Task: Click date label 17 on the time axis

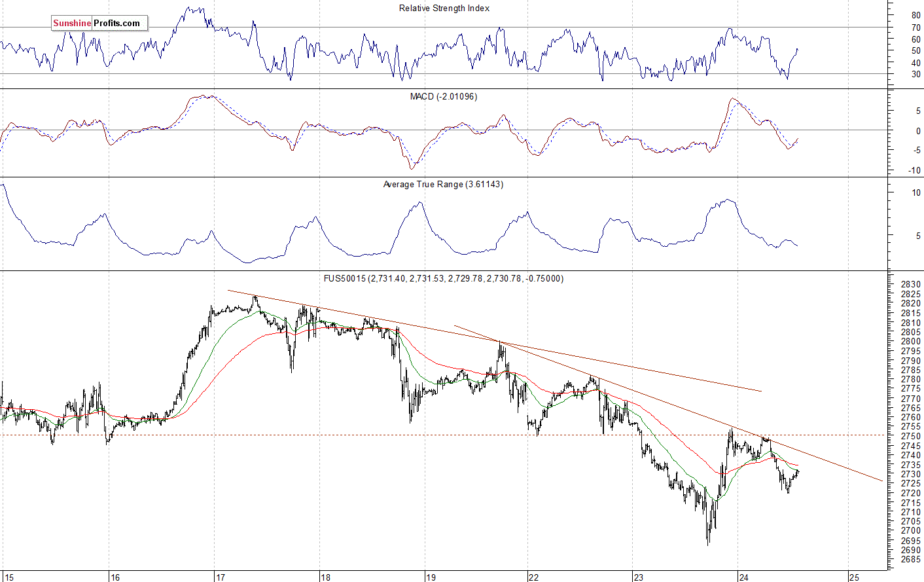Action: (220, 577)
